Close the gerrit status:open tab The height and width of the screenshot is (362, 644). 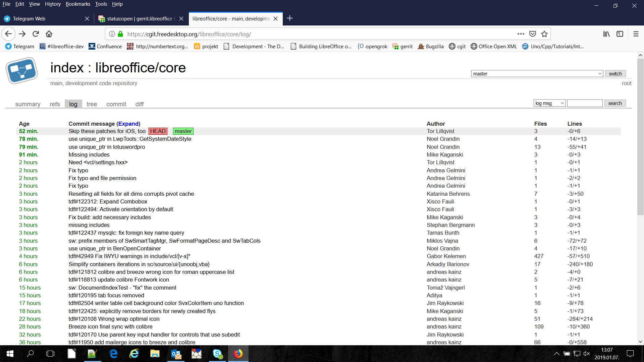[181, 19]
